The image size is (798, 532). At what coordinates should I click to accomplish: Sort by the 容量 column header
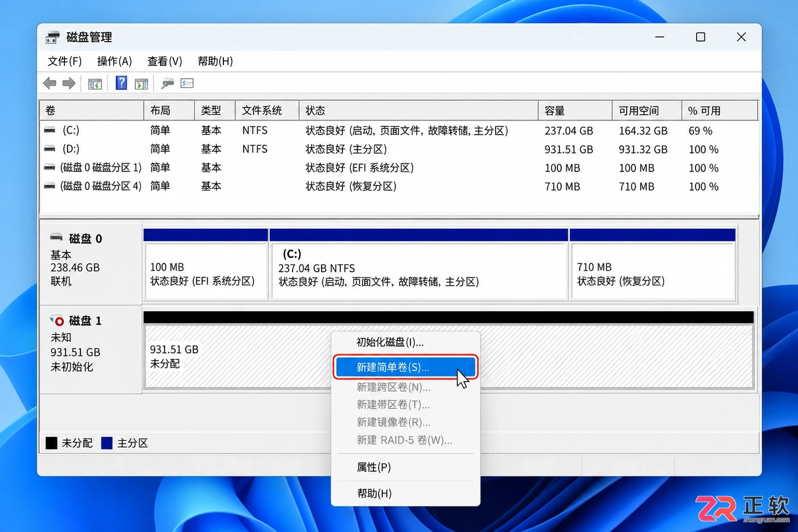click(575, 111)
